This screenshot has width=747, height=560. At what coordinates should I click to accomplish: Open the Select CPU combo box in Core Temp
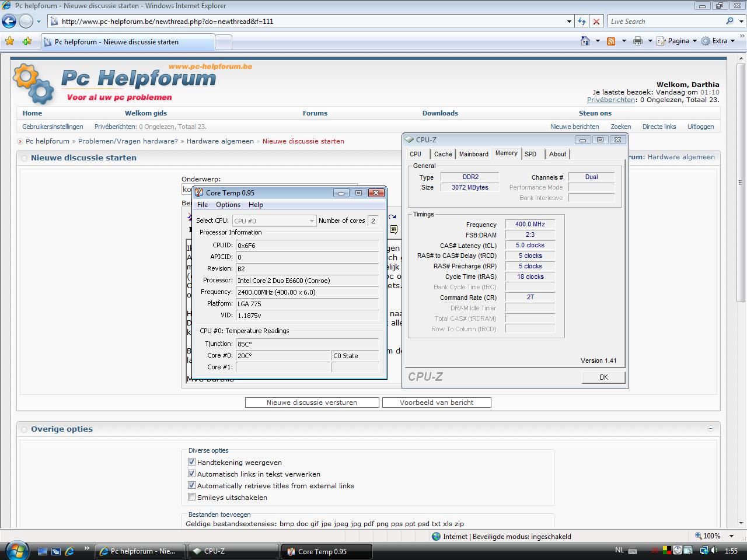pos(274,221)
